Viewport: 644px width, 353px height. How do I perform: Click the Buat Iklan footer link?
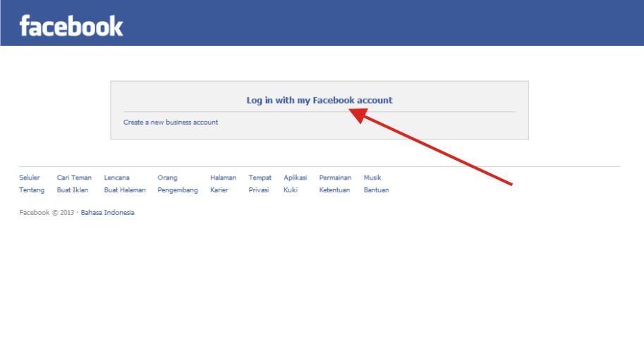[72, 190]
